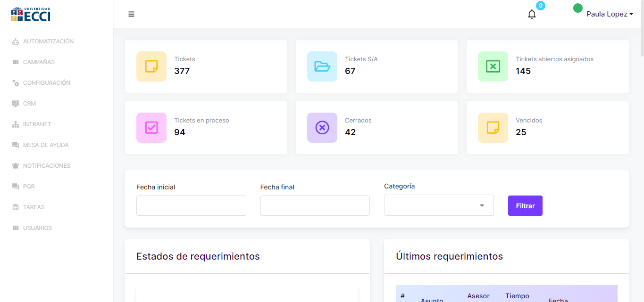Screen dimensions: 644x302
Task: Click the Universidad ECCI logo
Action: click(x=31, y=14)
